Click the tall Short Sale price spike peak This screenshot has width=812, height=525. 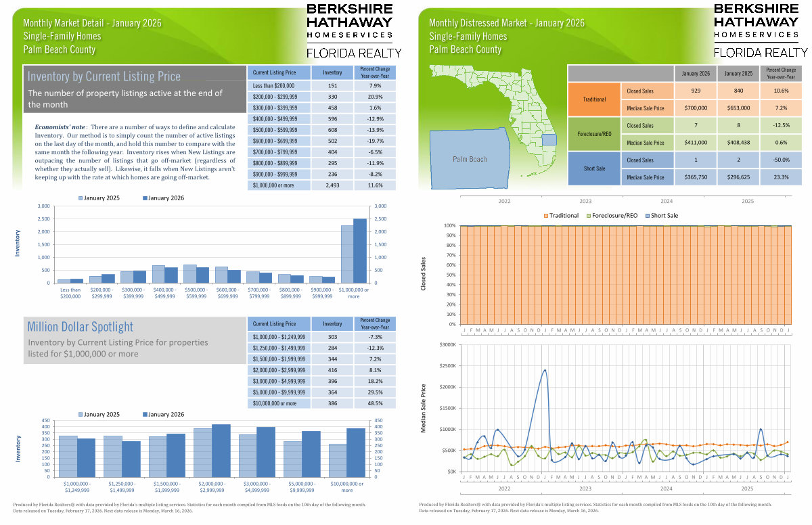tap(545, 370)
